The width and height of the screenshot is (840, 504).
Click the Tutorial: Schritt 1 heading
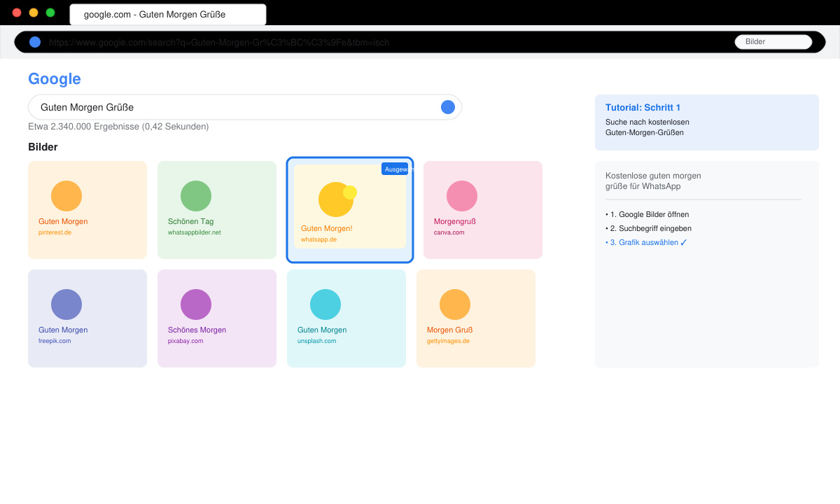click(x=643, y=107)
